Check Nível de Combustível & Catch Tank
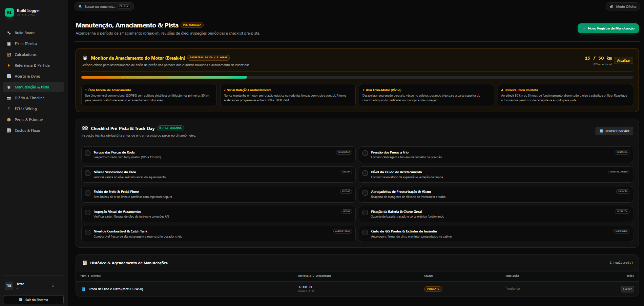This screenshot has height=306, width=644. [88, 232]
